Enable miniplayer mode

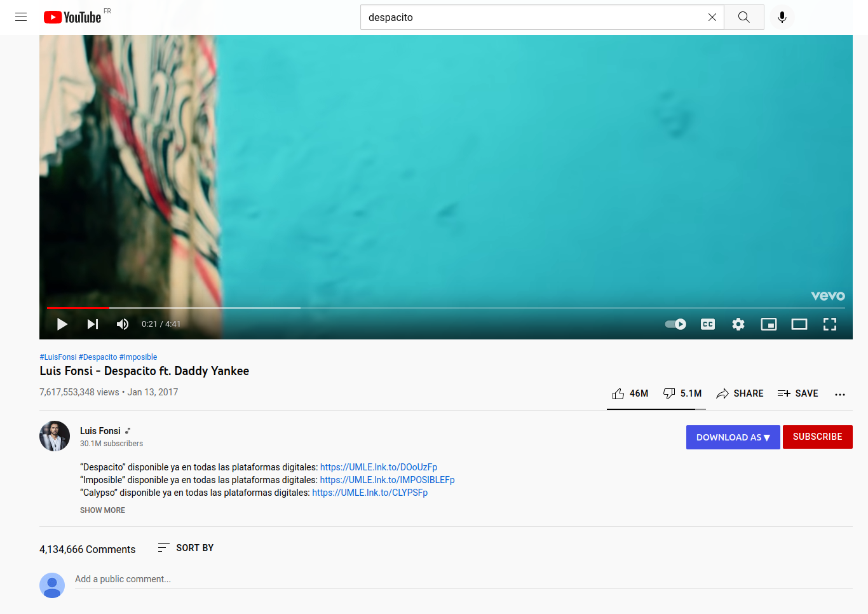click(769, 324)
